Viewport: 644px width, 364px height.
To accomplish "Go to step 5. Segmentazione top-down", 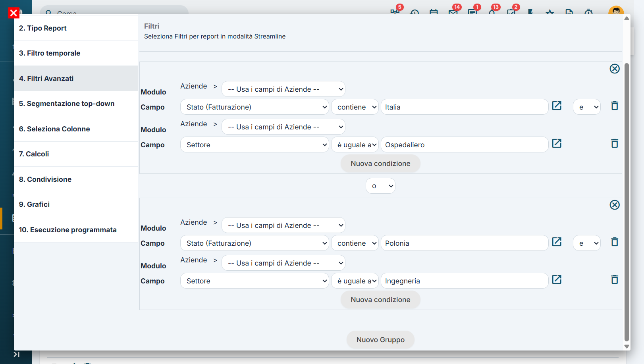I will (76, 104).
